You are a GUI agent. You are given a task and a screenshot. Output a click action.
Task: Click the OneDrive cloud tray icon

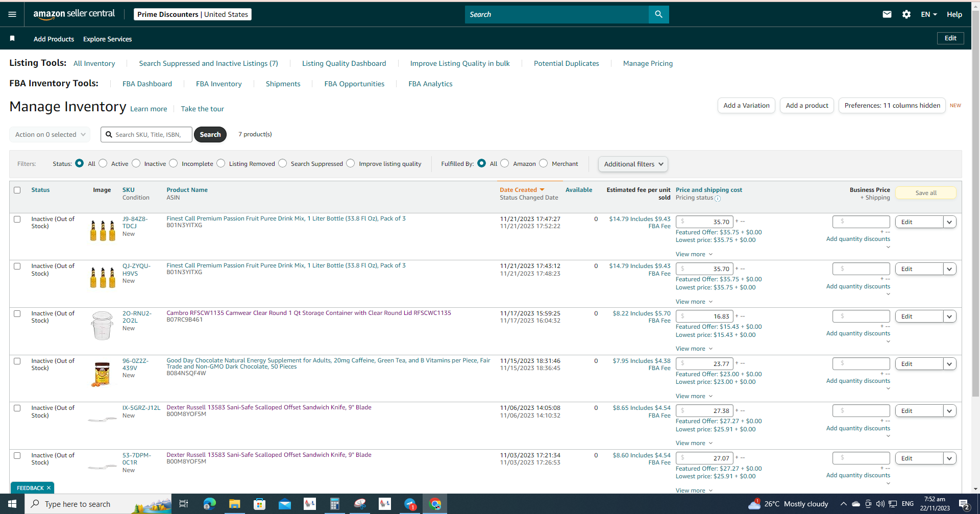[x=856, y=504]
